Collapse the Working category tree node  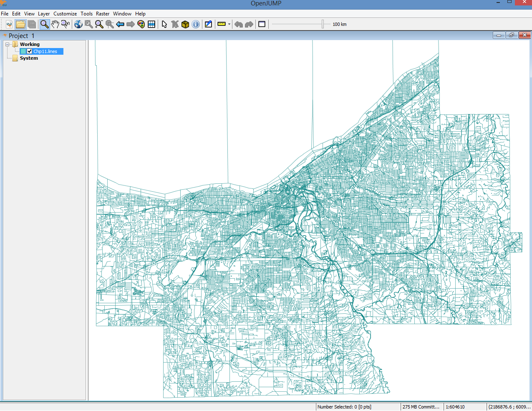point(7,44)
